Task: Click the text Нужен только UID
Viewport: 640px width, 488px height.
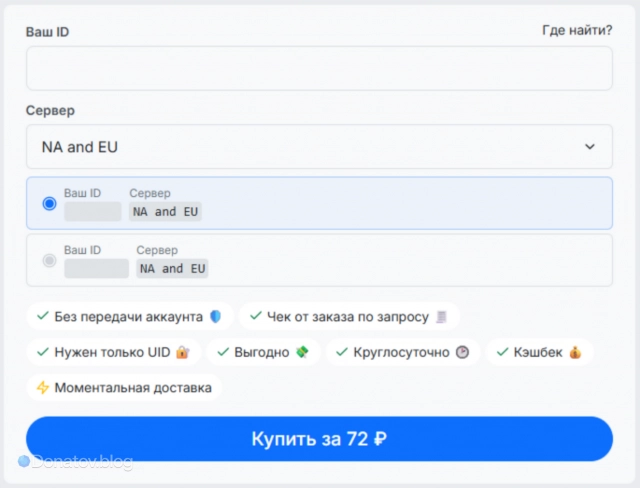Action: pos(112,352)
